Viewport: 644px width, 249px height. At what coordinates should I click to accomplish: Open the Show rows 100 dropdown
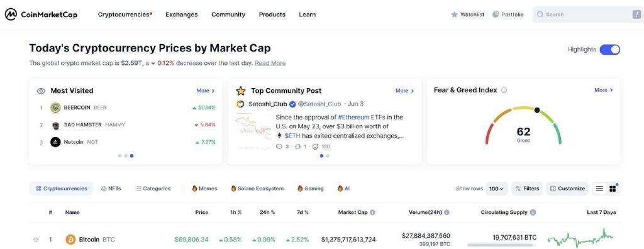click(497, 189)
